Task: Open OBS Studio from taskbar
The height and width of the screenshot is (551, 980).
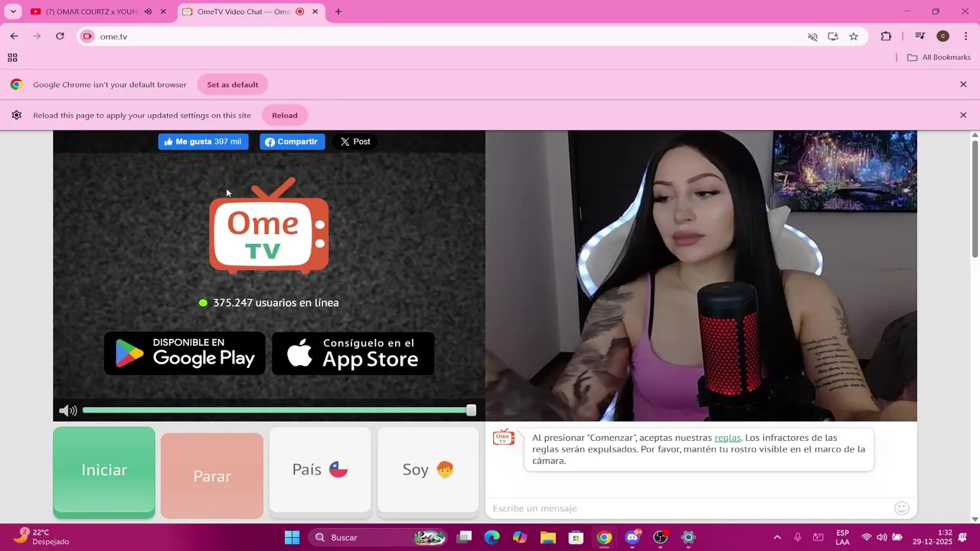Action: 661,537
